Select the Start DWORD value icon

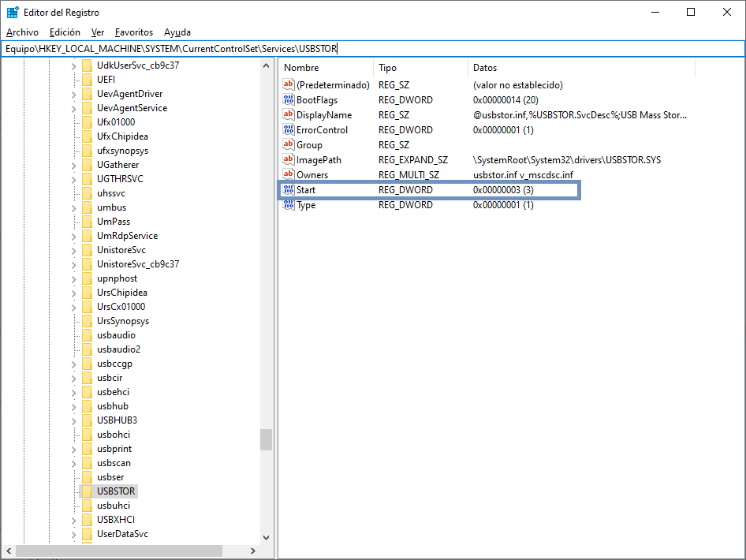[x=289, y=190]
